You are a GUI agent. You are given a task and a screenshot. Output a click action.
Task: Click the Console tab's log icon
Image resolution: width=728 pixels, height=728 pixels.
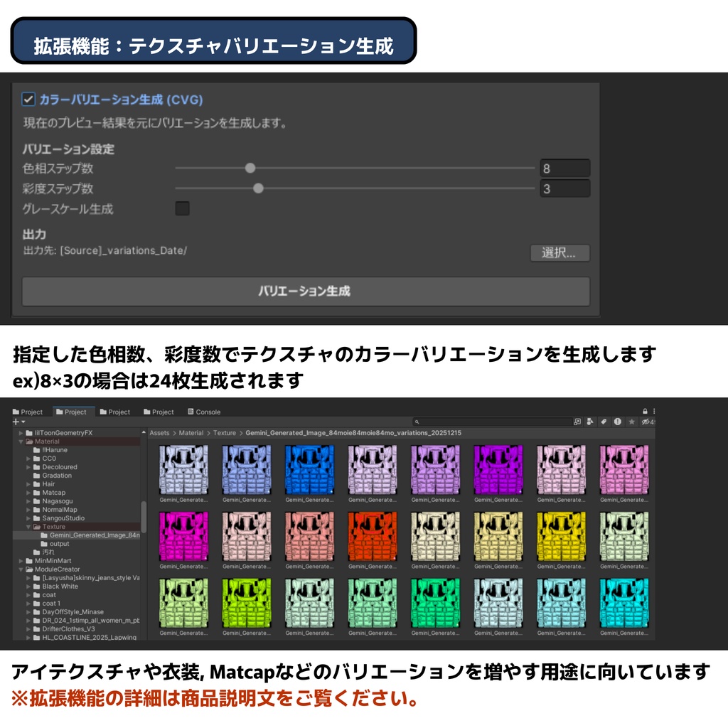point(191,412)
